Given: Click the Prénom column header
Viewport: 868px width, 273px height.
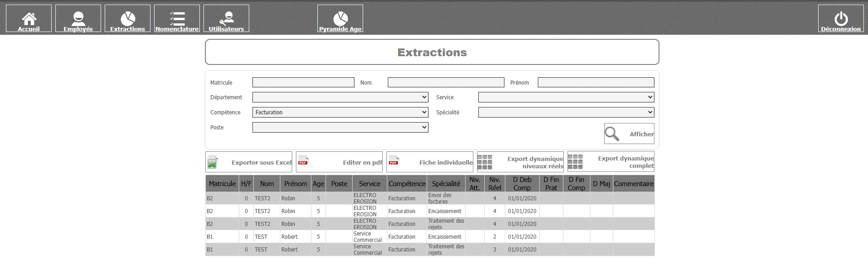Looking at the screenshot, I should [295, 183].
